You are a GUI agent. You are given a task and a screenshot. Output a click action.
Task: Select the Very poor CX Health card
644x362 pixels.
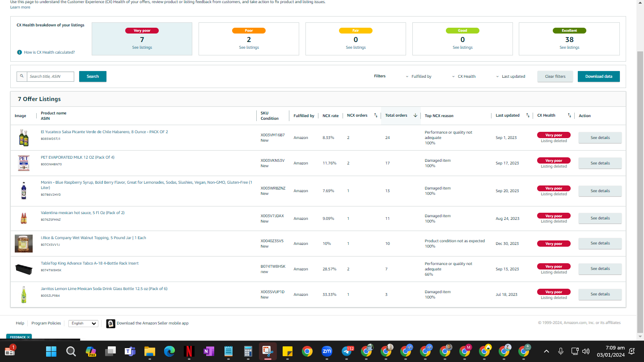[142, 39]
